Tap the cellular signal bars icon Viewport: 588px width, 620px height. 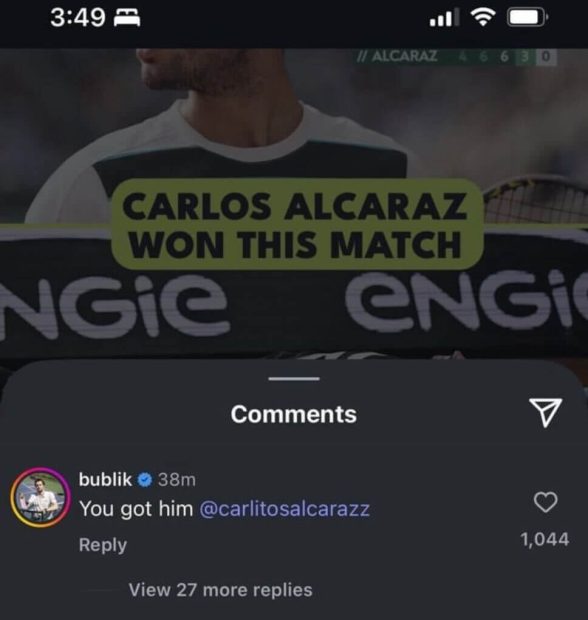(x=444, y=18)
